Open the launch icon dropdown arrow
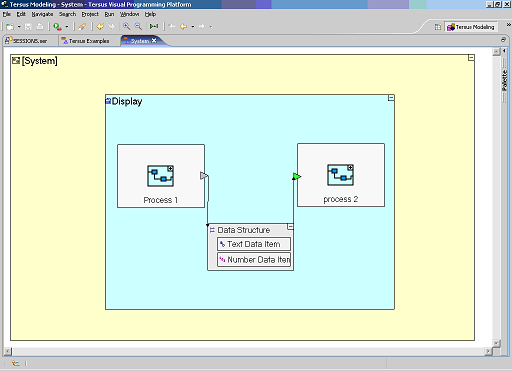 click(x=67, y=27)
